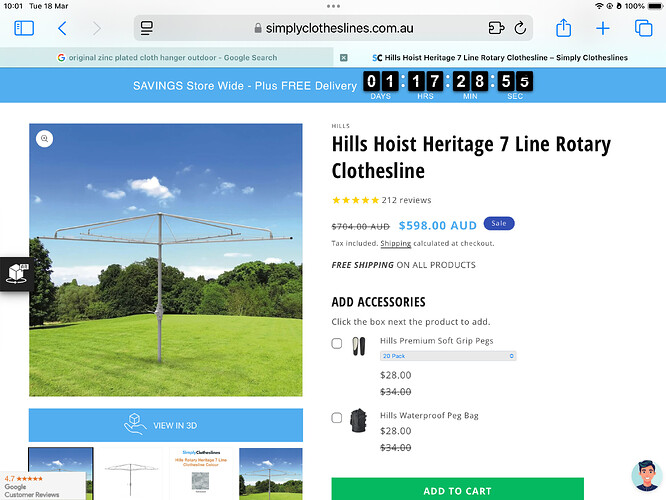The image size is (666, 500).
Task: Tick the Hills Waterproof Peg Bag checkbox
Action: point(336,418)
